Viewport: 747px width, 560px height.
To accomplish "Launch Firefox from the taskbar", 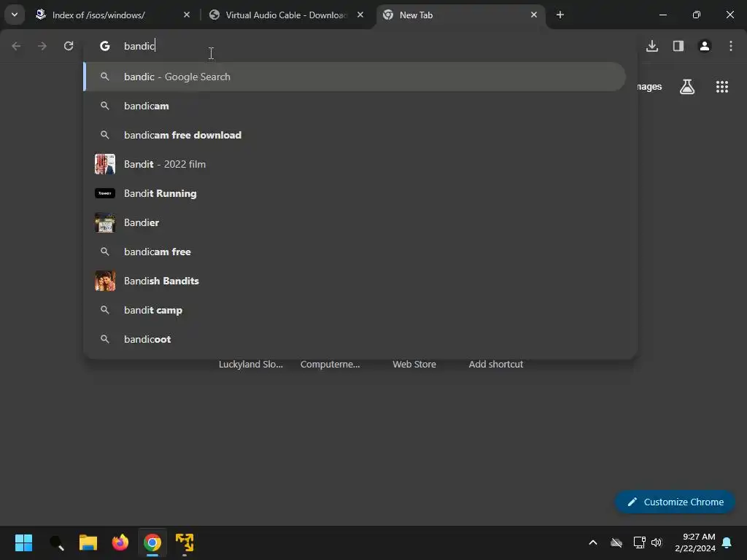I will pos(120,542).
